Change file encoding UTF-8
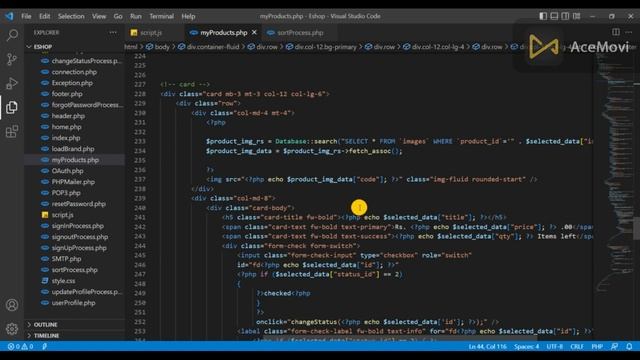 point(554,347)
